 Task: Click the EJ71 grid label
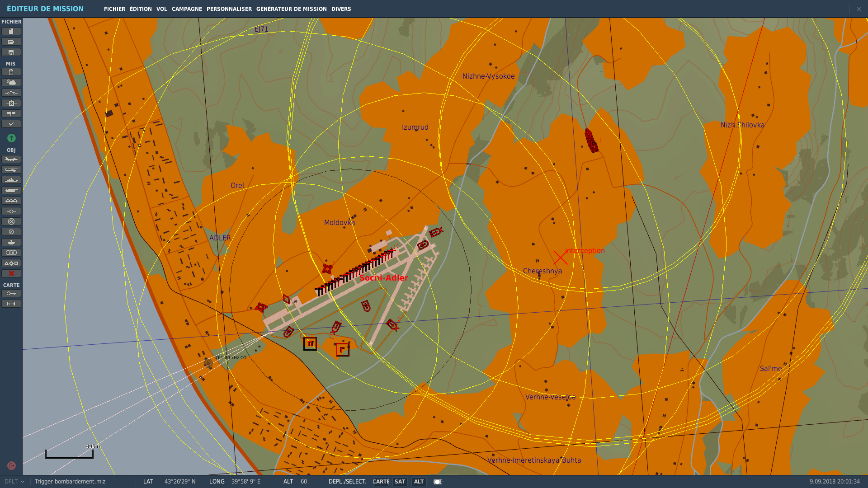coord(261,29)
